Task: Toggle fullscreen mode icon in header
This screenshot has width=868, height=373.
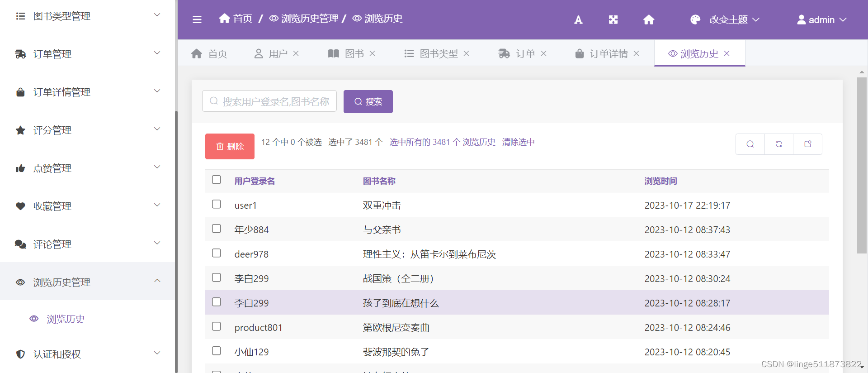Action: [613, 19]
